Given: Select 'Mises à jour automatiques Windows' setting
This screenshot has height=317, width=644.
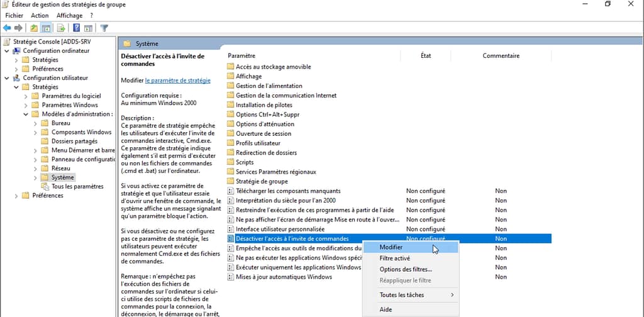Looking at the screenshot, I should (284, 277).
